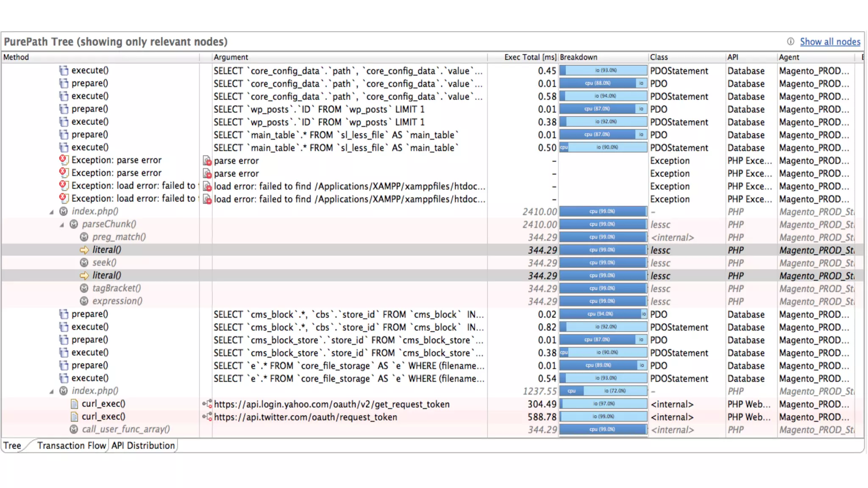The image size is (868, 488).
Task: Click the Method column header
Action: (x=16, y=57)
